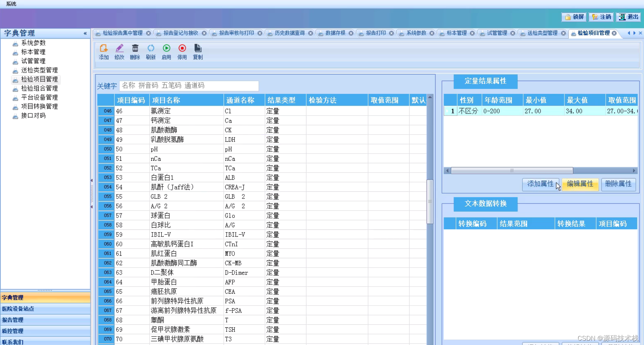
Task: Select row 癌胚抗原
Action: [262, 292]
